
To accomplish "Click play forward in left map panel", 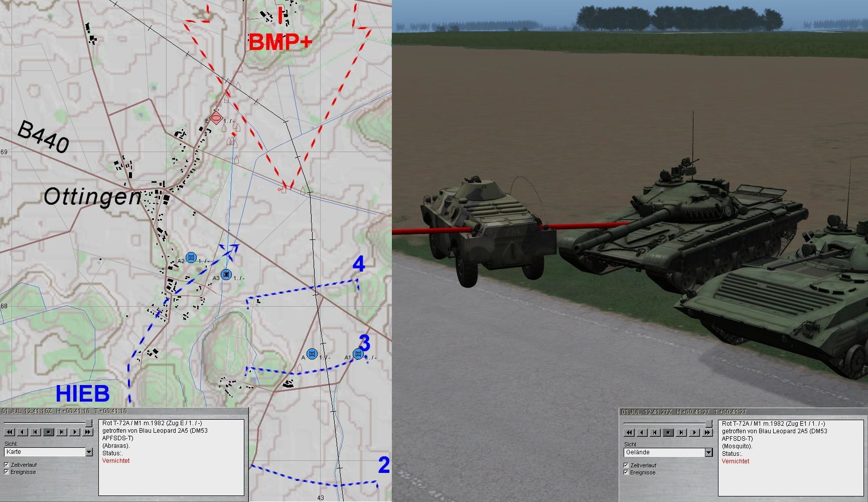I will click(75, 432).
